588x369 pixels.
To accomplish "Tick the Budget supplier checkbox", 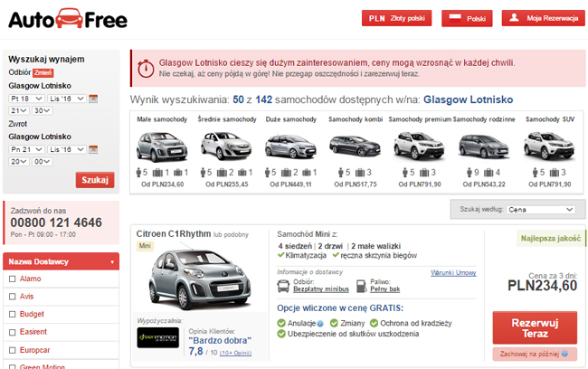I will 13,314.
